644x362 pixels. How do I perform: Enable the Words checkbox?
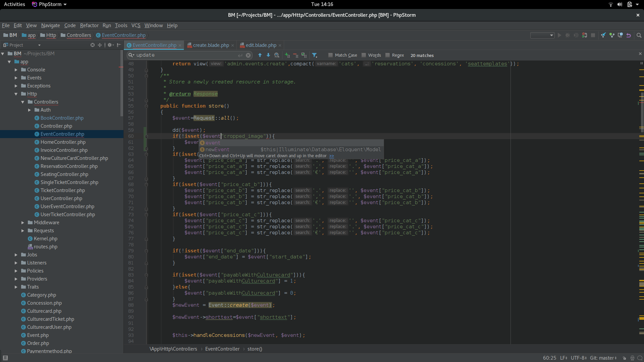click(364, 55)
